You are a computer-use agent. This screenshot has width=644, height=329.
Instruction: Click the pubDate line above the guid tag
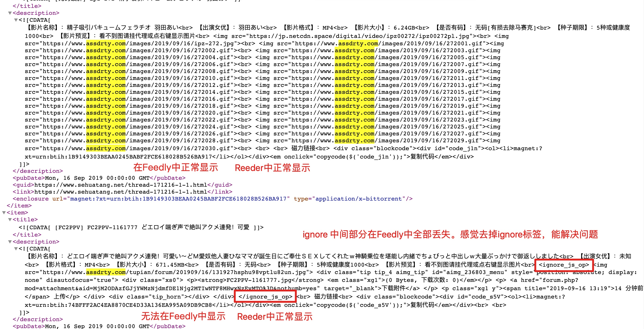pos(99,178)
